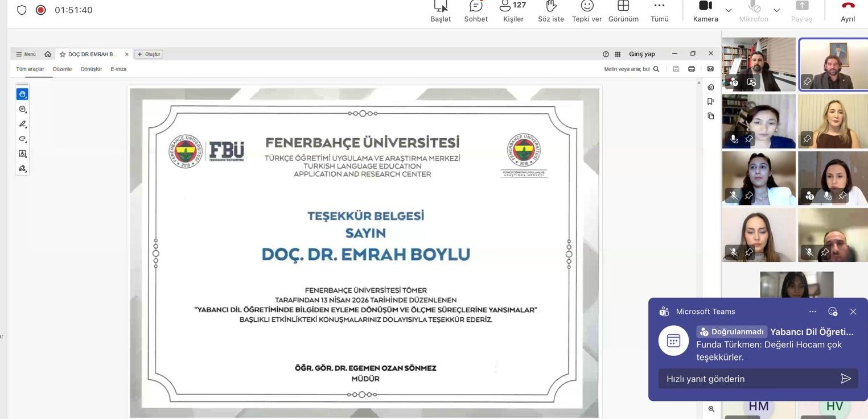868x419 pixels.
Task: Select the text box selection tool
Action: point(22,154)
